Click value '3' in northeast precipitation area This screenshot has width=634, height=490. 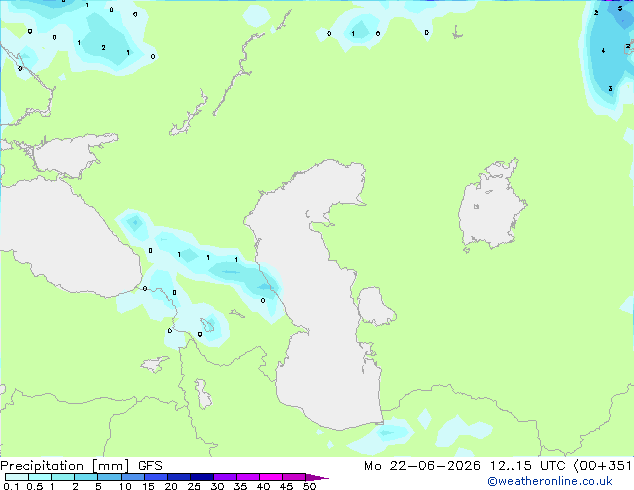(x=610, y=89)
